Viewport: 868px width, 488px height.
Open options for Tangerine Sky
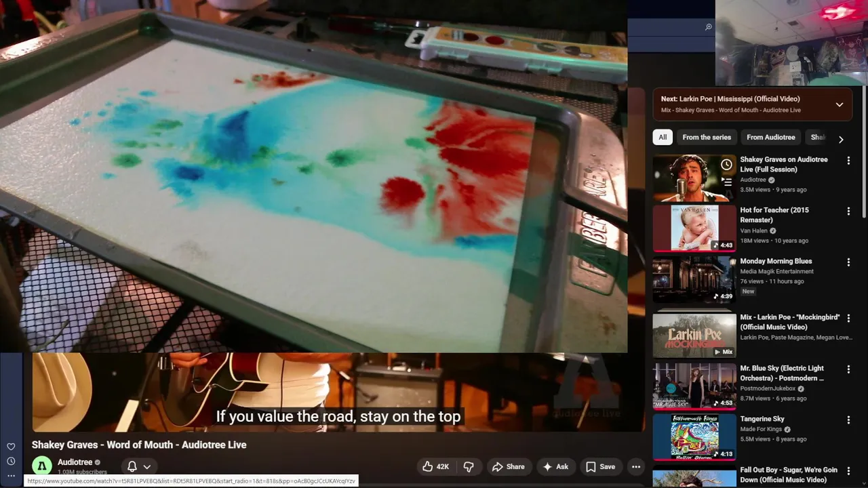(x=848, y=420)
